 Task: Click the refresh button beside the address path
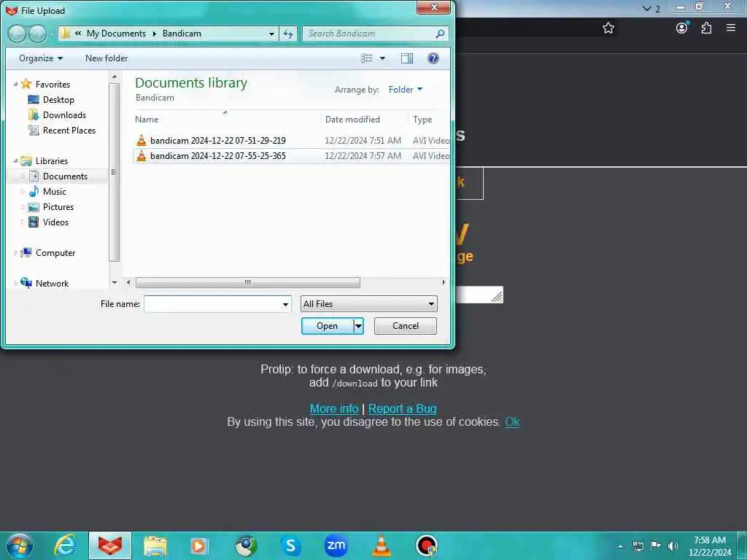coord(288,34)
